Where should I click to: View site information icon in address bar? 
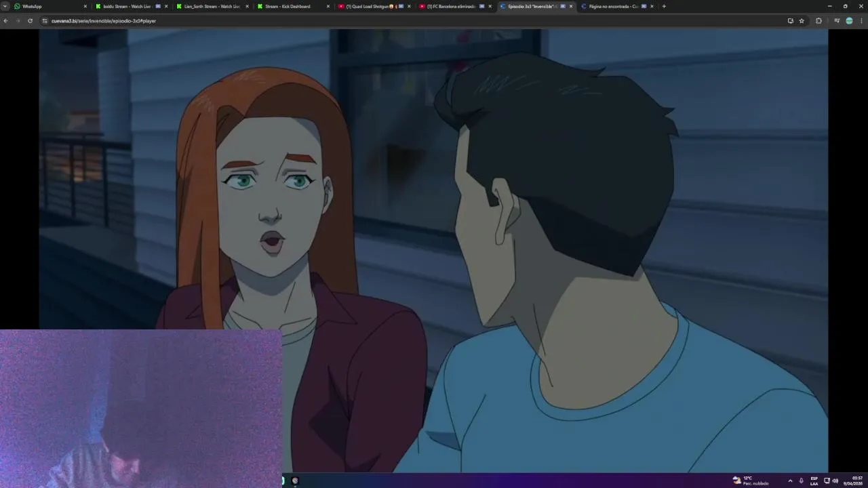(45, 21)
